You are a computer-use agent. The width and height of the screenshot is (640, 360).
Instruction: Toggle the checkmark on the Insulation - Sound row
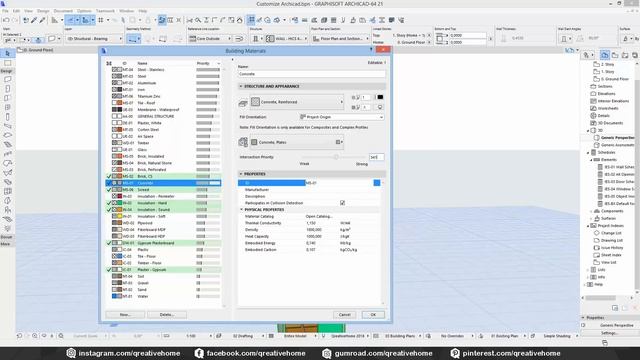[x=109, y=210]
